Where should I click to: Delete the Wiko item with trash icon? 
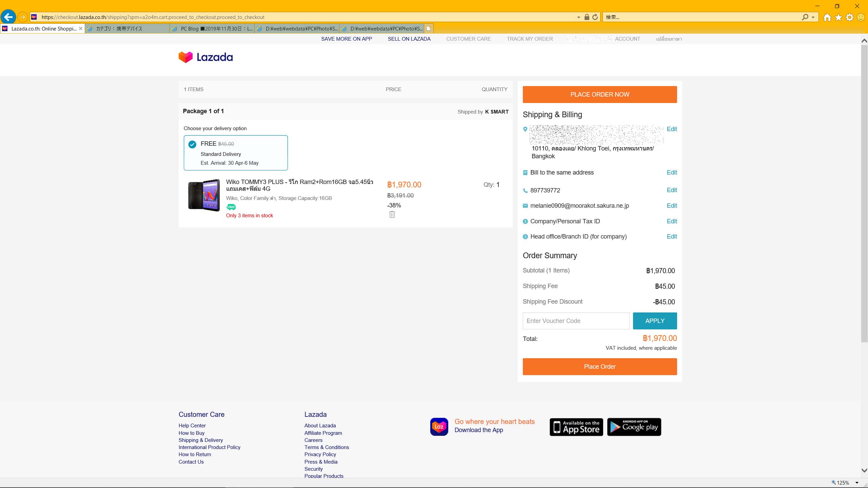[392, 215]
